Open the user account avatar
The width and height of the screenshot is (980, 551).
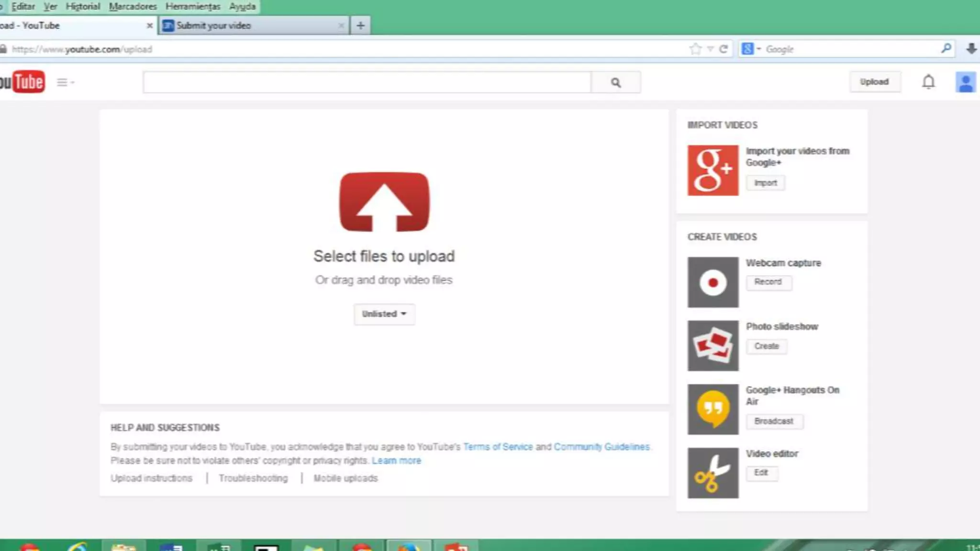966,82
